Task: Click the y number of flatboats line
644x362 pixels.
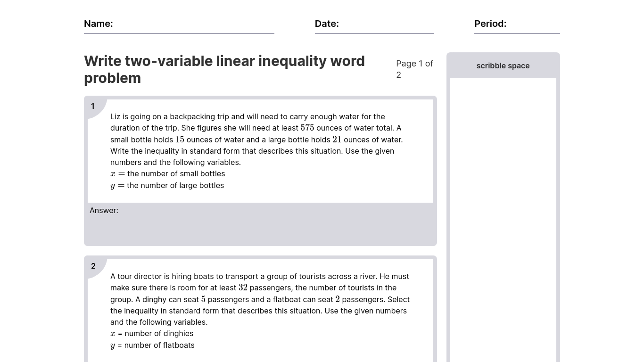Action: pos(152,346)
